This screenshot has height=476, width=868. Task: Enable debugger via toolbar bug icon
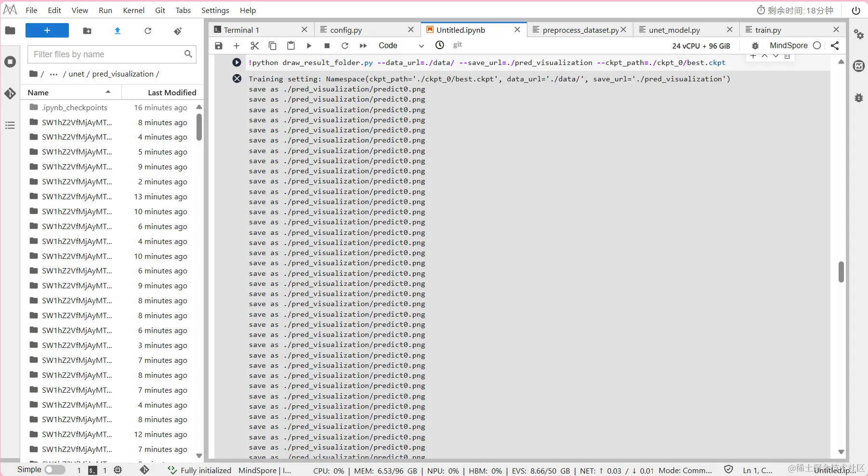[755, 46]
